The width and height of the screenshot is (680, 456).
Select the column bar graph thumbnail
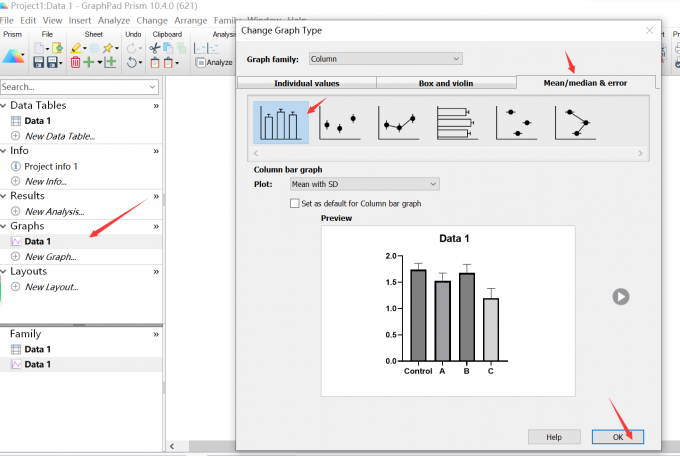tap(280, 123)
